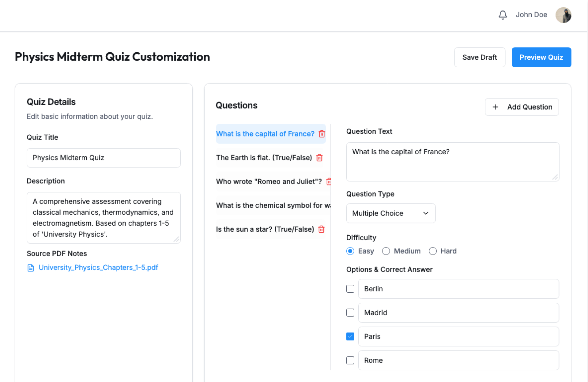The image size is (588, 382).
Task: Mark Berlin as the correct answer
Action: click(350, 289)
